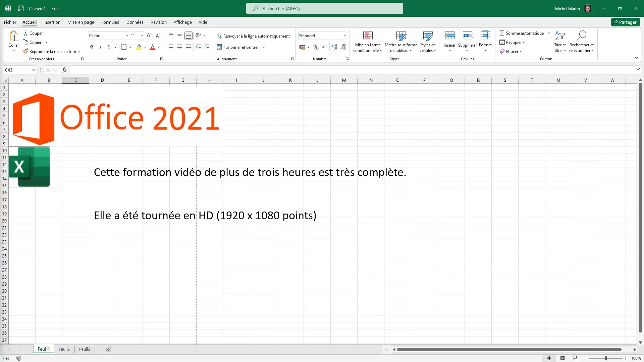Expand the Name Box dropdown arrow
Screen dimensions: 644x362
[x=33, y=70]
